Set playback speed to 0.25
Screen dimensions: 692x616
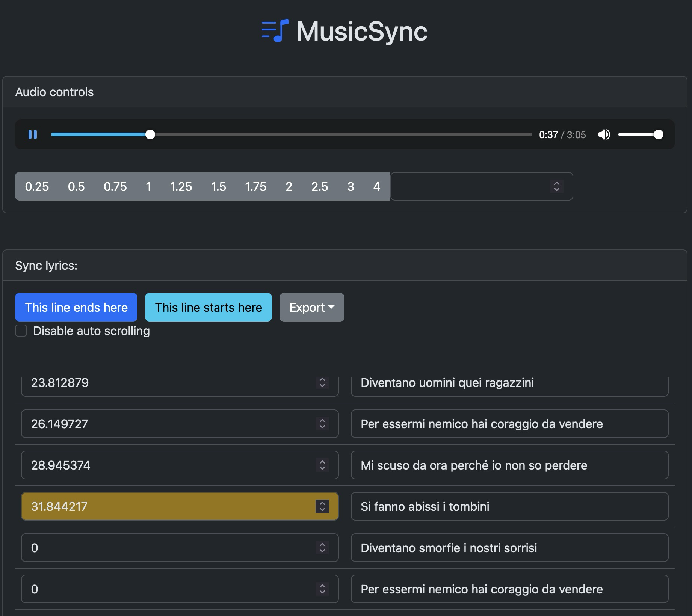[x=37, y=186]
